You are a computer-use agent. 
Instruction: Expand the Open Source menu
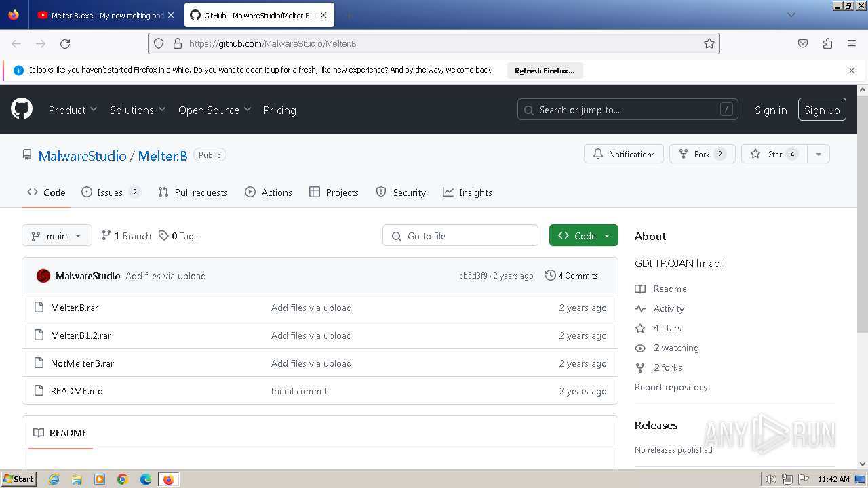[214, 110]
